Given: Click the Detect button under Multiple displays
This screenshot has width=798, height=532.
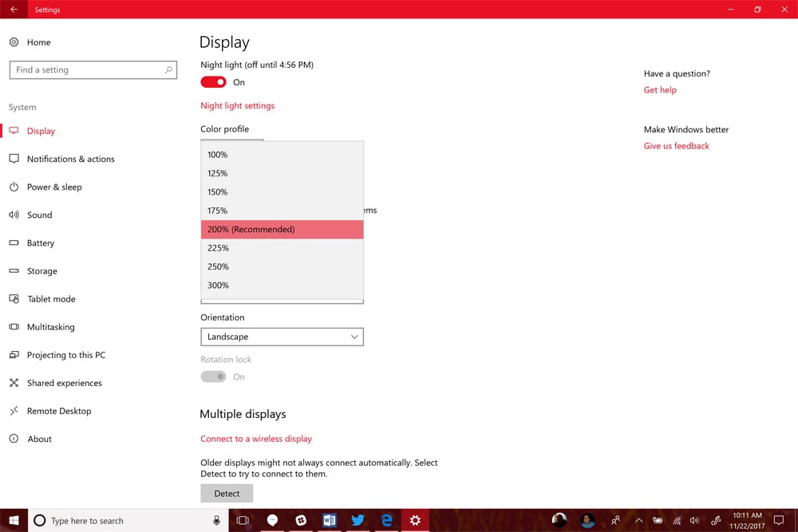Looking at the screenshot, I should (x=227, y=493).
